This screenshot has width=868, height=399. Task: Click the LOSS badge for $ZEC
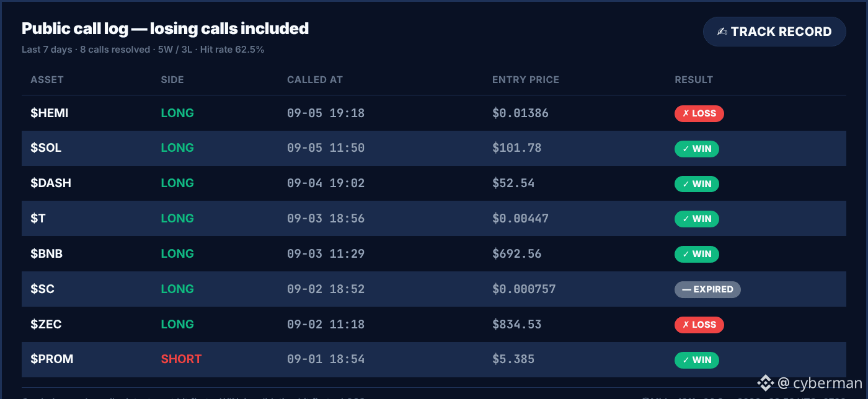click(699, 325)
